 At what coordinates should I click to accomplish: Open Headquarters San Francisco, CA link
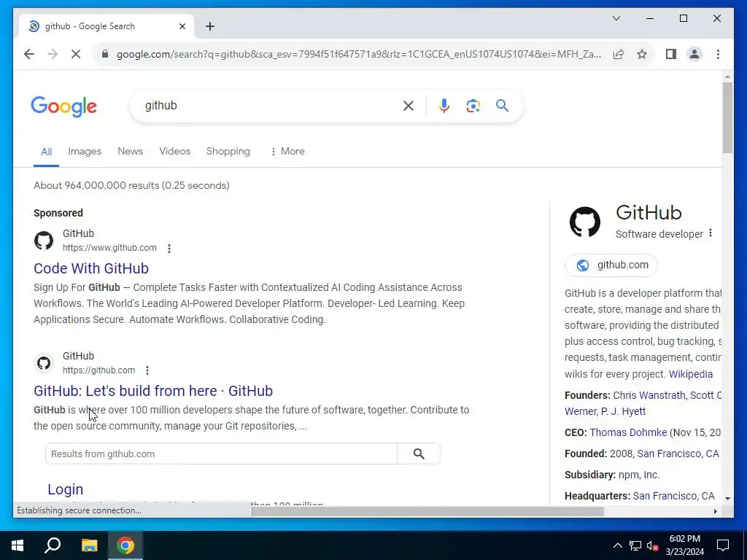pos(673,496)
